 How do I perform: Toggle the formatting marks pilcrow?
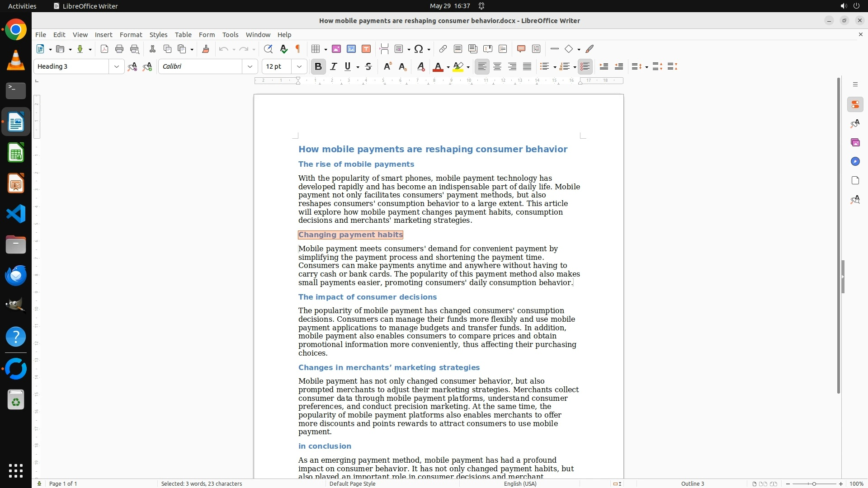pyautogui.click(x=298, y=49)
